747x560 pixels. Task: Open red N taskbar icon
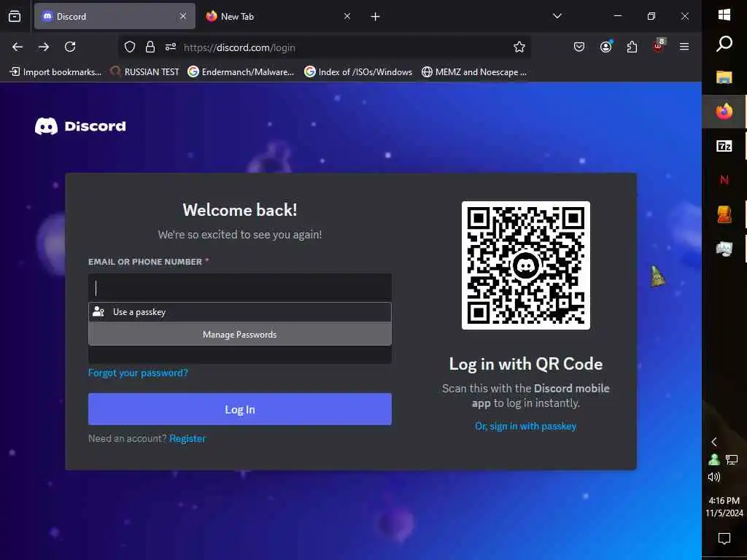click(x=724, y=180)
